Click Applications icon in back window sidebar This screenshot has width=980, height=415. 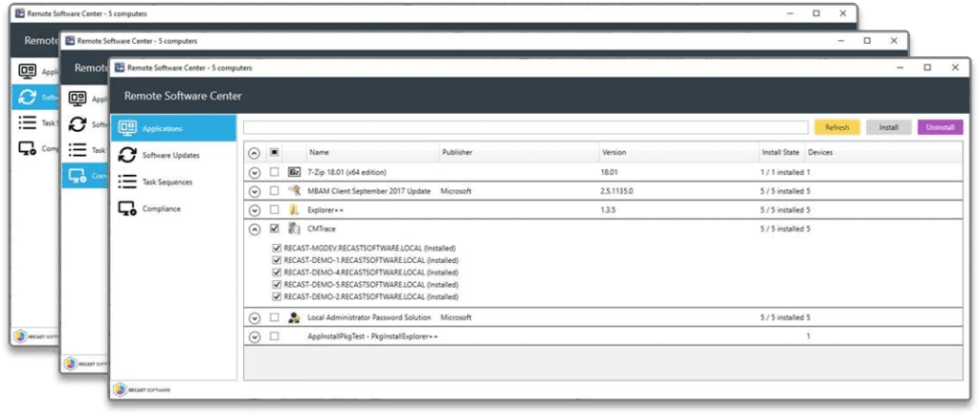(x=28, y=71)
